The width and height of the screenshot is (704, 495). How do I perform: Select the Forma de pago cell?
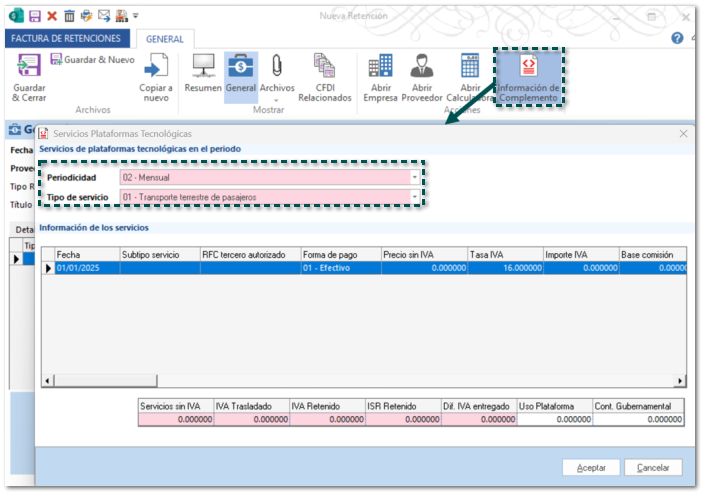[340, 268]
